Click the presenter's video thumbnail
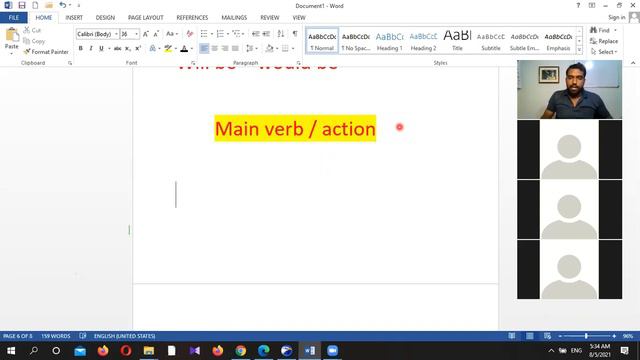The image size is (640, 360). pos(569,89)
